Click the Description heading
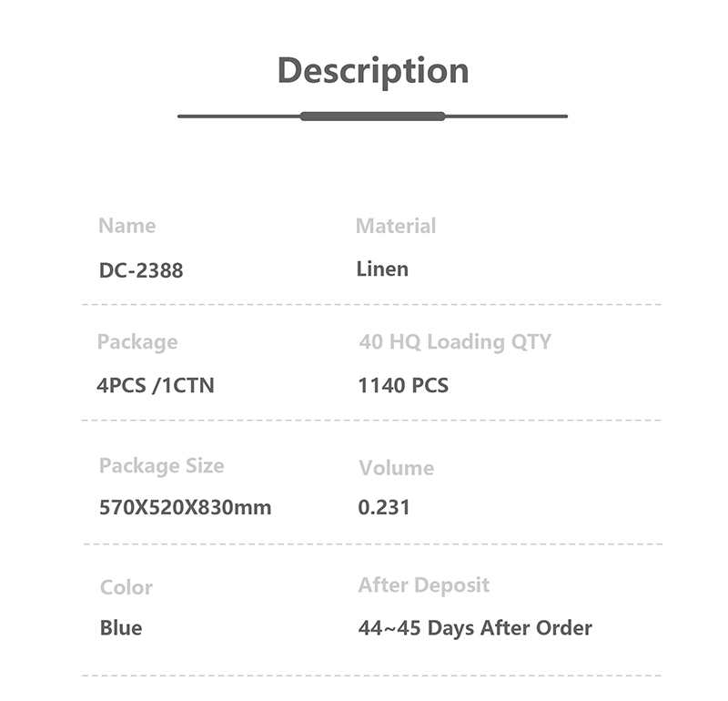Image resolution: width=728 pixels, height=701 pixels. click(x=373, y=71)
